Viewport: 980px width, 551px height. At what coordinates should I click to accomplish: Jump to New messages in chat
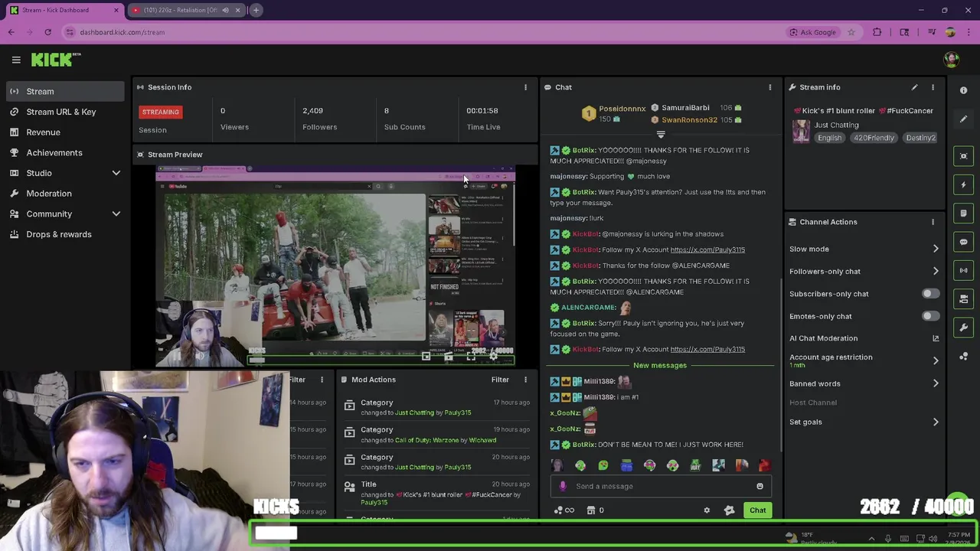pyautogui.click(x=660, y=365)
